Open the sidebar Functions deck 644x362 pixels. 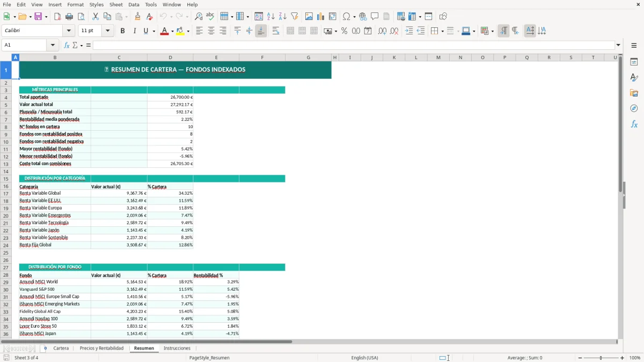[634, 124]
